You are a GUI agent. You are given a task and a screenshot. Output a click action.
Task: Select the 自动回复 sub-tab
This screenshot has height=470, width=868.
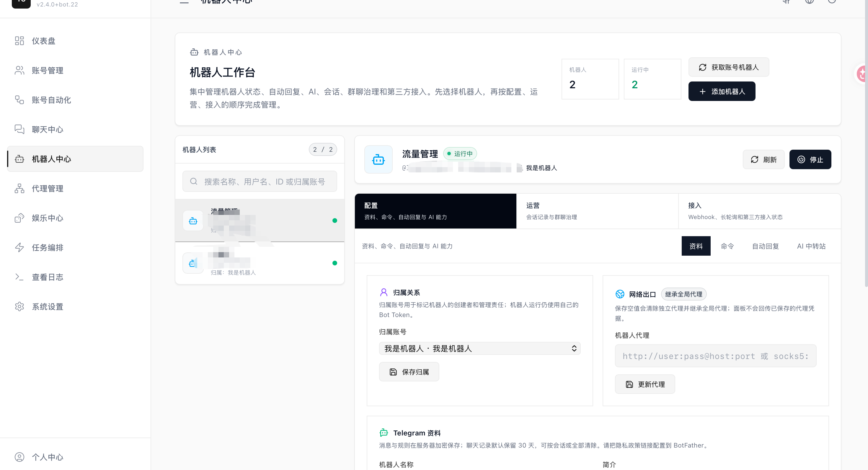pyautogui.click(x=766, y=246)
